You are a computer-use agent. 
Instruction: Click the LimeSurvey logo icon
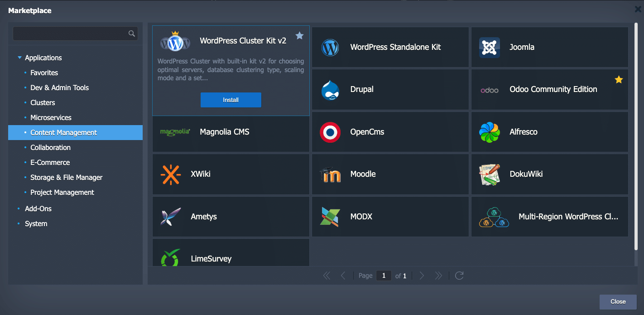click(x=171, y=257)
